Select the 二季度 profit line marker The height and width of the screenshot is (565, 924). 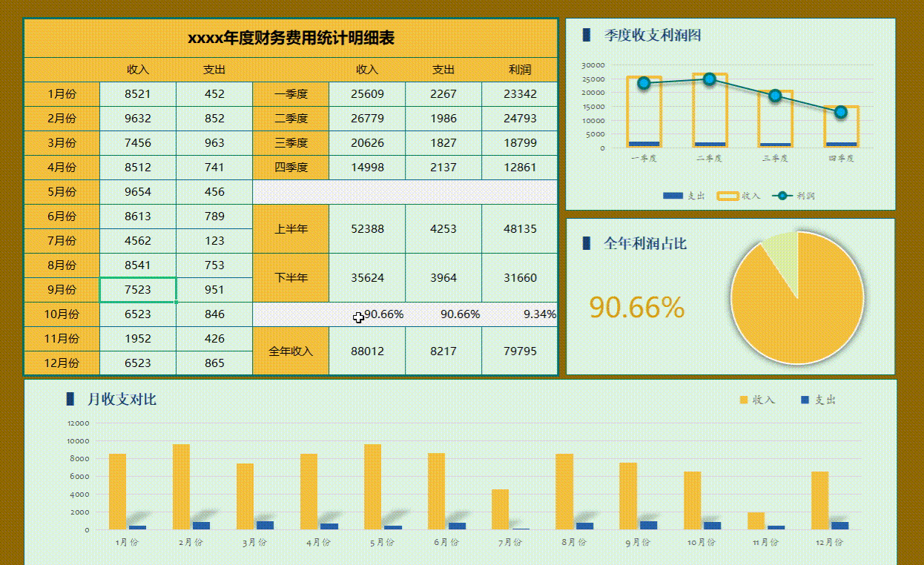click(x=709, y=79)
